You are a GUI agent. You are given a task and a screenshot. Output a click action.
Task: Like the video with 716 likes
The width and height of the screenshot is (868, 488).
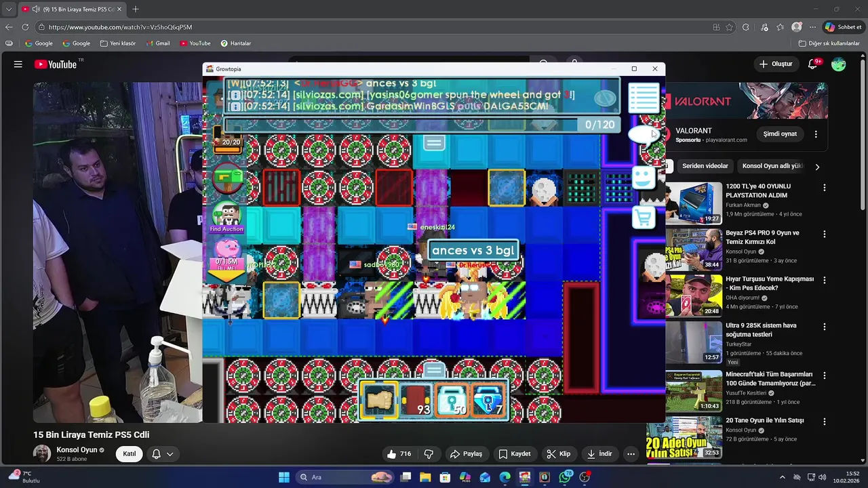[399, 454]
